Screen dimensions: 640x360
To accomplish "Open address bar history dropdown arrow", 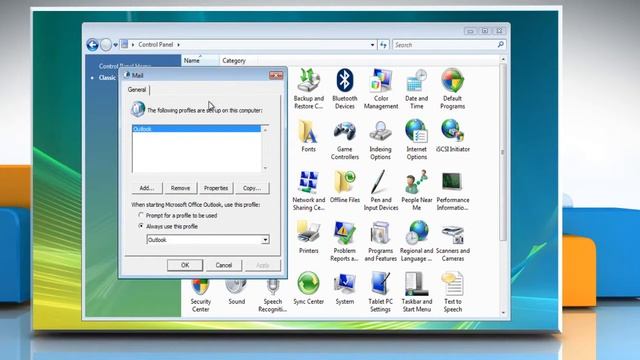I will [x=372, y=45].
